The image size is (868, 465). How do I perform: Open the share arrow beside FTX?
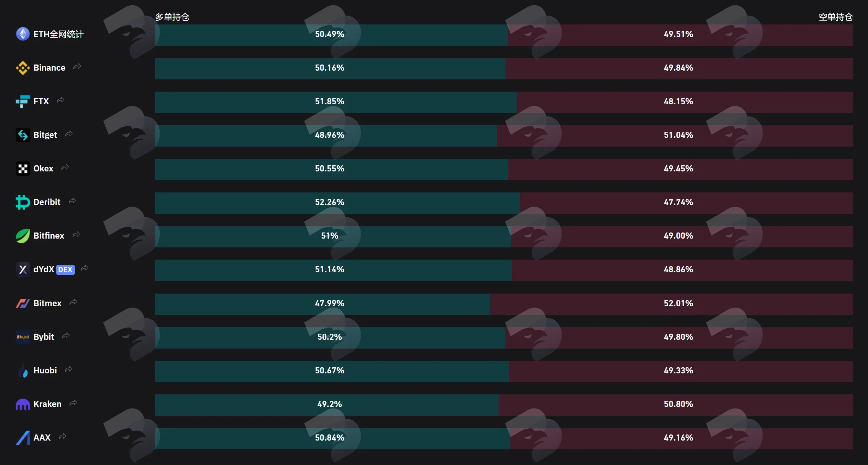pos(60,100)
